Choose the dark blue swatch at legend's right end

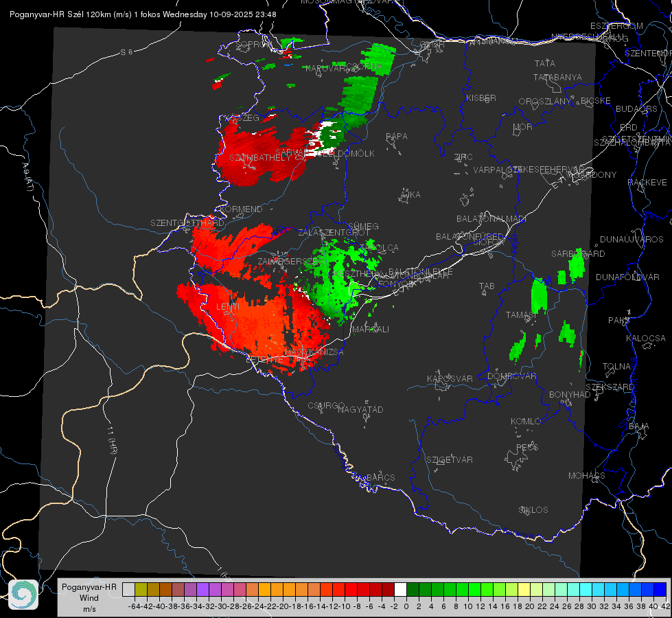[x=660, y=589]
